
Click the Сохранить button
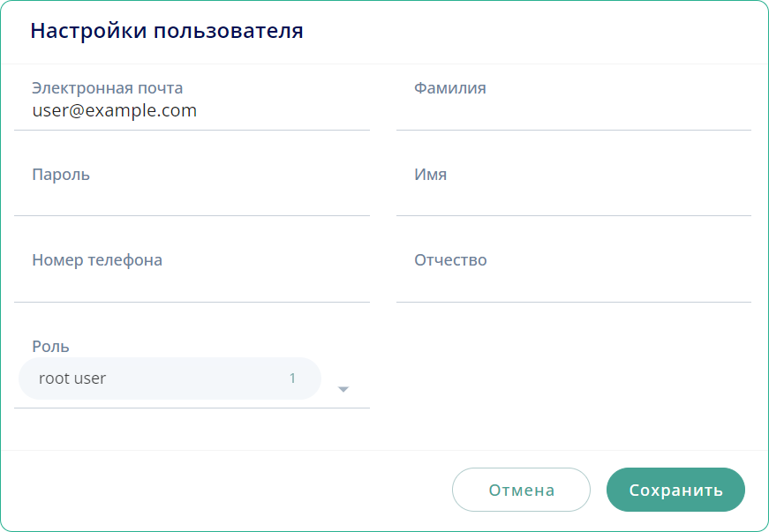coord(675,490)
